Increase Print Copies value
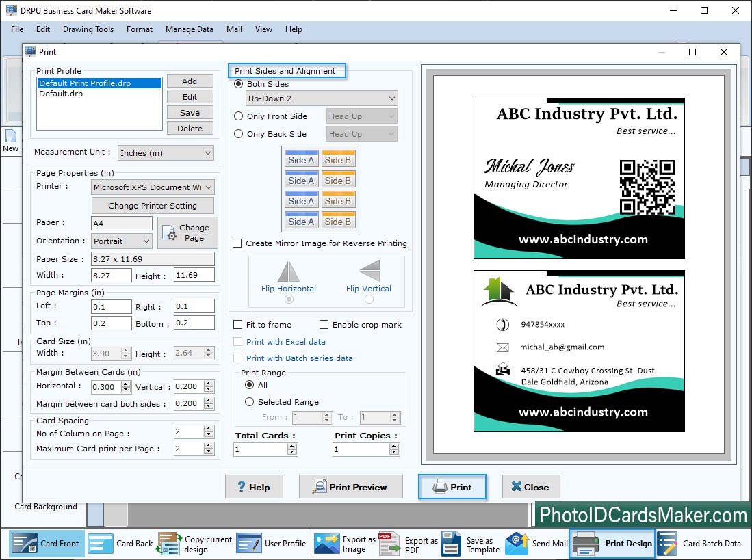Viewport: 752px width, 560px height. coord(393,446)
